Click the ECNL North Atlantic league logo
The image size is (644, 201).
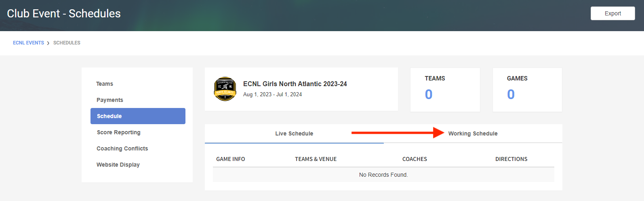[225, 89]
